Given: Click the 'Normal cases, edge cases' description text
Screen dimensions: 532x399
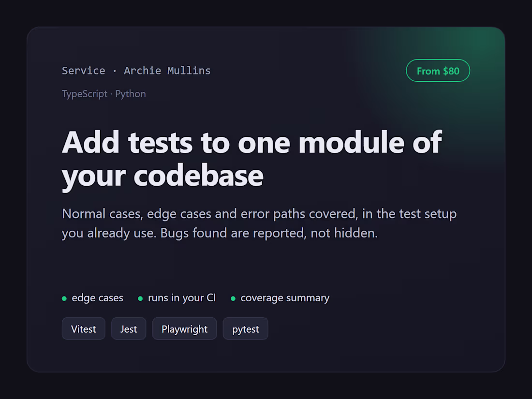Looking at the screenshot, I should tap(259, 223).
